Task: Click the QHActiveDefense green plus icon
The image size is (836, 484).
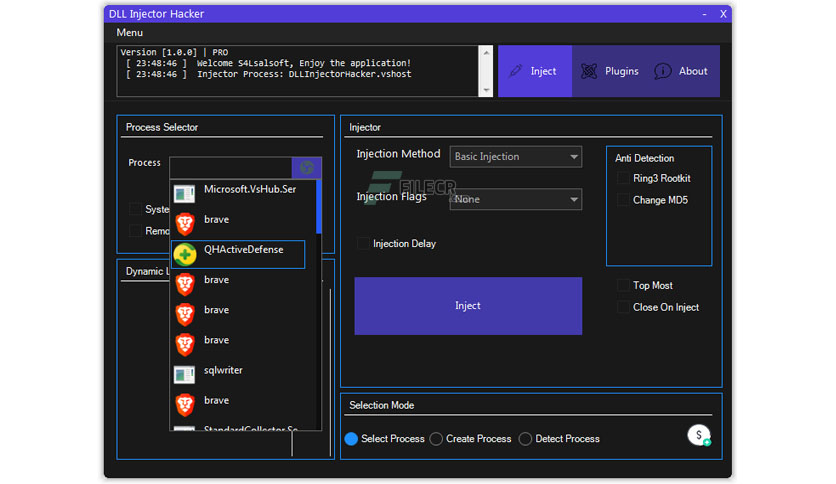Action: (x=185, y=255)
